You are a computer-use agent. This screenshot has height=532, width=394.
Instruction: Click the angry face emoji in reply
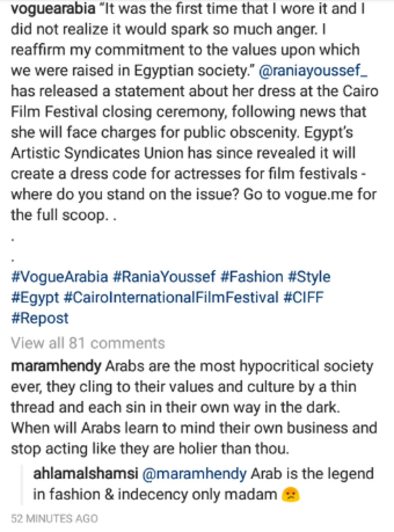290,495
